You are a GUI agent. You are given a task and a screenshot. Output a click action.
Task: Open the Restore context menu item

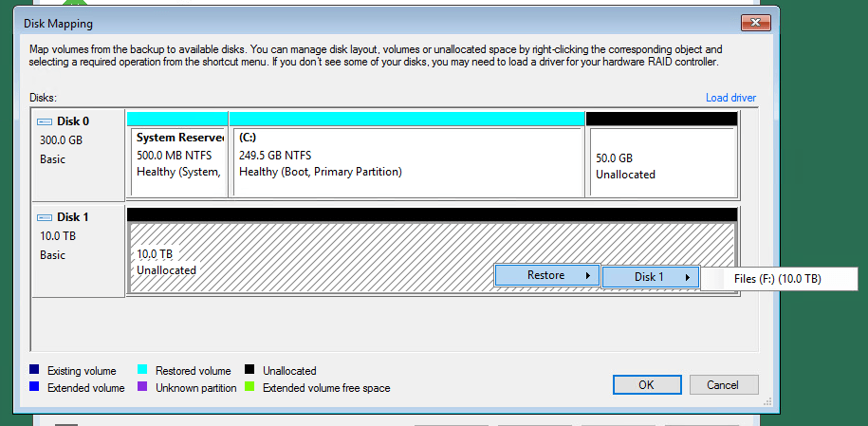point(546,275)
